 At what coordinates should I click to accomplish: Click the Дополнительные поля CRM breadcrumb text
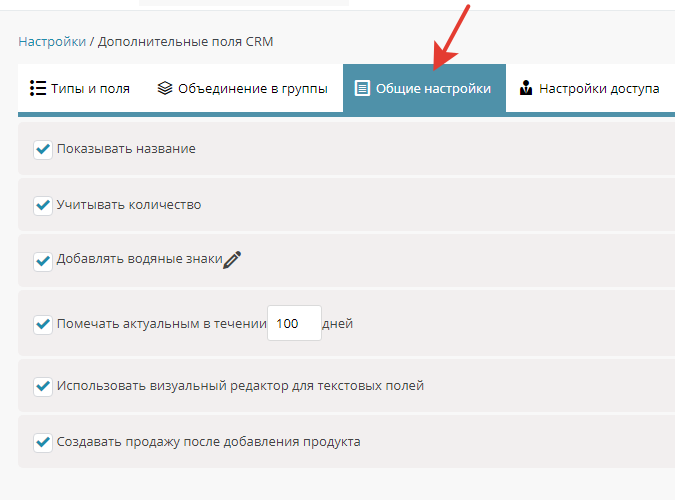click(x=186, y=42)
